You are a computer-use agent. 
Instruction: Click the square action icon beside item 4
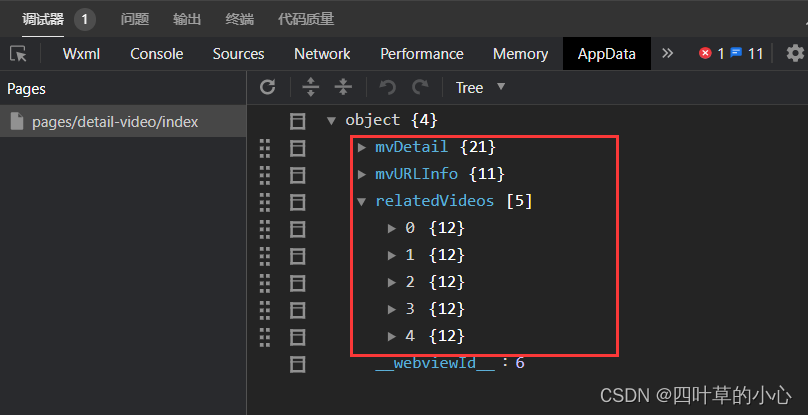click(x=297, y=338)
